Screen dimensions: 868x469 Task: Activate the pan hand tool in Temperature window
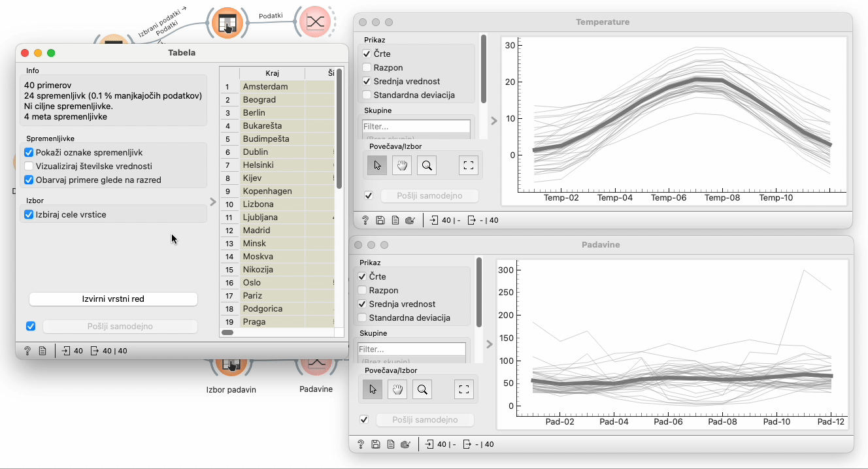(x=402, y=166)
